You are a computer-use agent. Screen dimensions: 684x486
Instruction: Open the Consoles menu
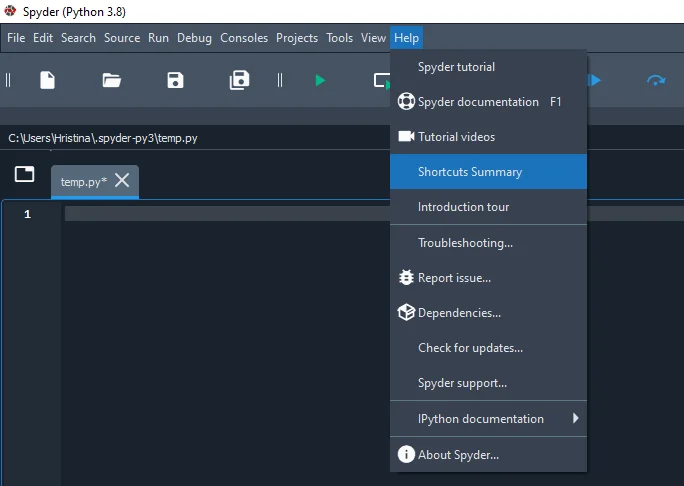tap(244, 38)
